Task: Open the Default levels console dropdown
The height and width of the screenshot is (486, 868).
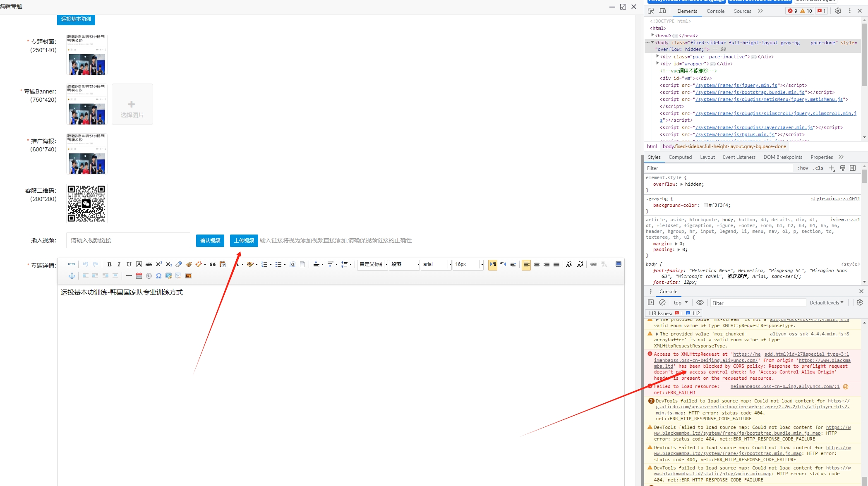Action: (826, 303)
